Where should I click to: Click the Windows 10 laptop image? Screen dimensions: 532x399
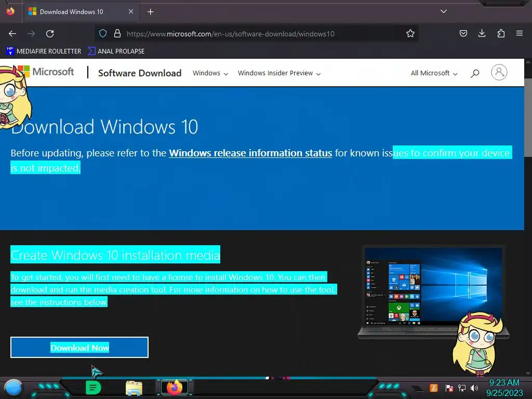pyautogui.click(x=433, y=292)
